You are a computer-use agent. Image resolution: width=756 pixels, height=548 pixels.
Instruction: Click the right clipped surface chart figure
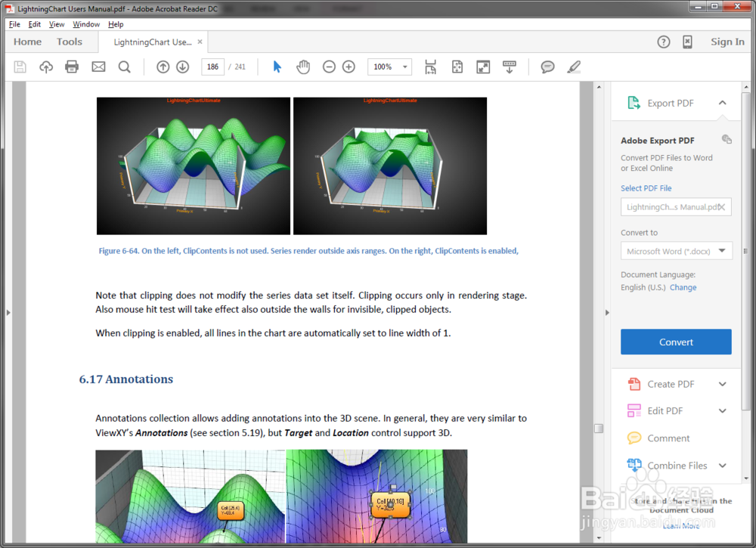(390, 166)
